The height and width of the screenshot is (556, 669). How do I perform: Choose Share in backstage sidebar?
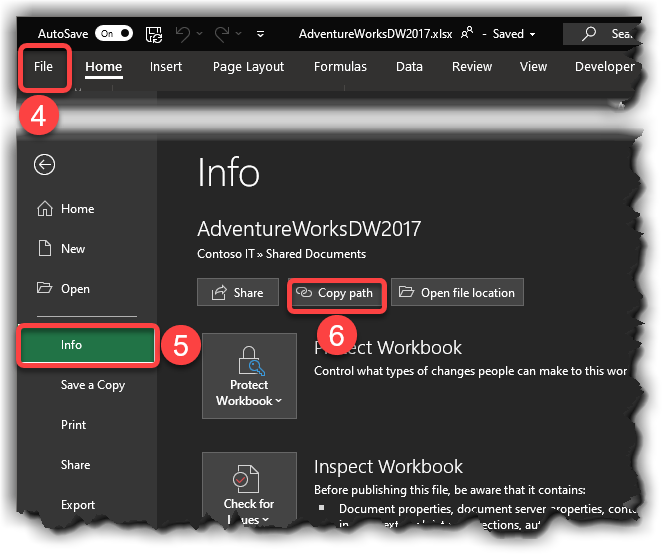click(x=76, y=465)
